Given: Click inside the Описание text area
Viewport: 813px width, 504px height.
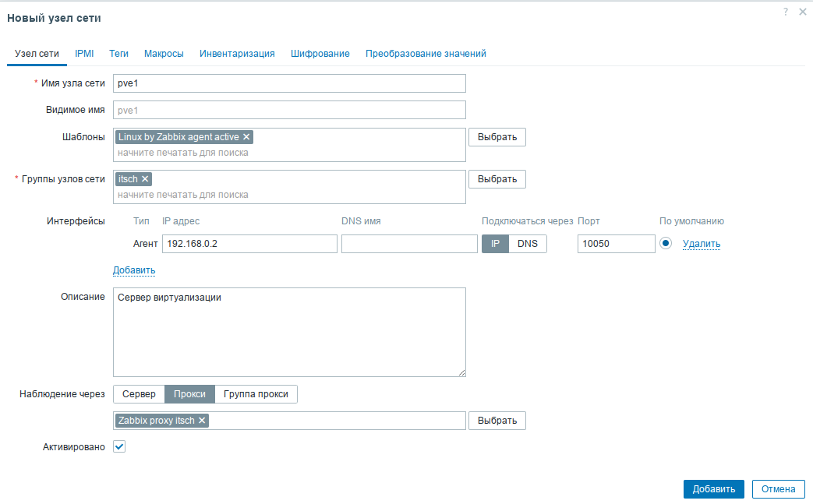Looking at the screenshot, I should click(x=288, y=331).
